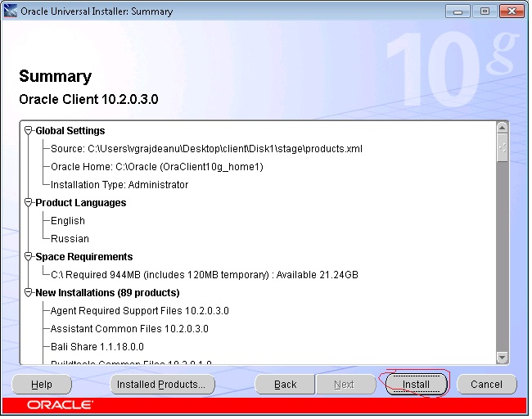Open Installed Products... dialog
Image resolution: width=532 pixels, height=419 pixels.
click(161, 385)
